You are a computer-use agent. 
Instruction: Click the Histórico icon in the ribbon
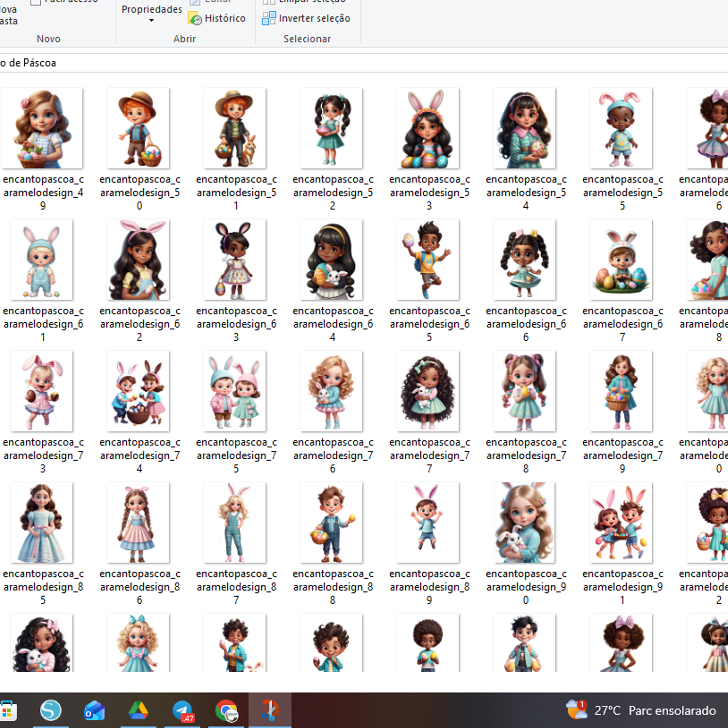pyautogui.click(x=196, y=18)
